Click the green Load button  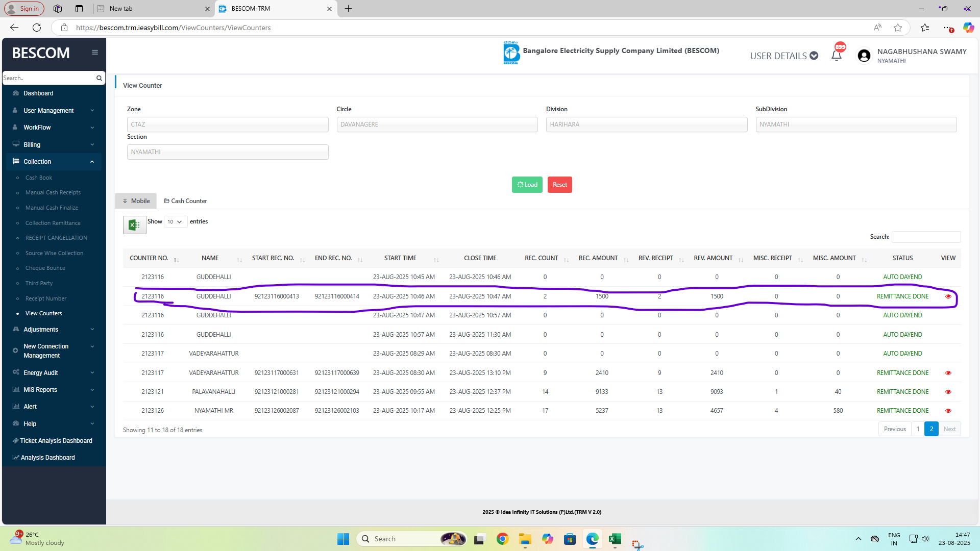click(527, 185)
